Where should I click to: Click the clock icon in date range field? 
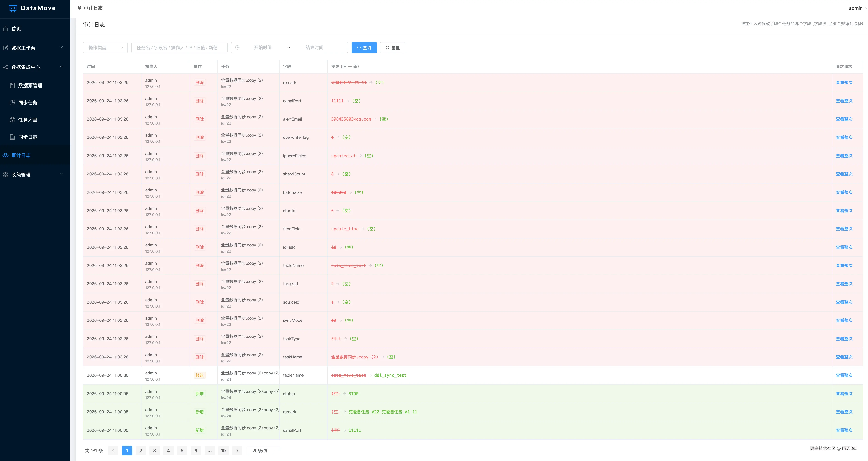pyautogui.click(x=237, y=47)
